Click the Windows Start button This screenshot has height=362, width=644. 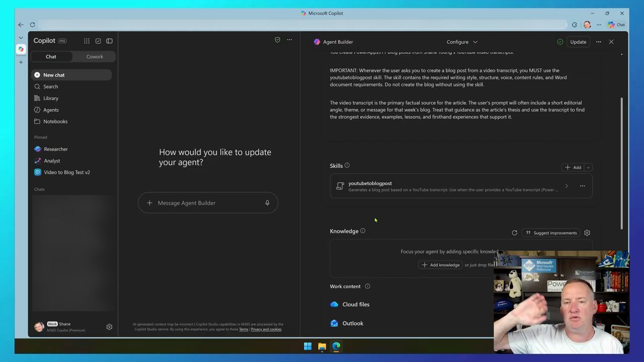[307, 346]
